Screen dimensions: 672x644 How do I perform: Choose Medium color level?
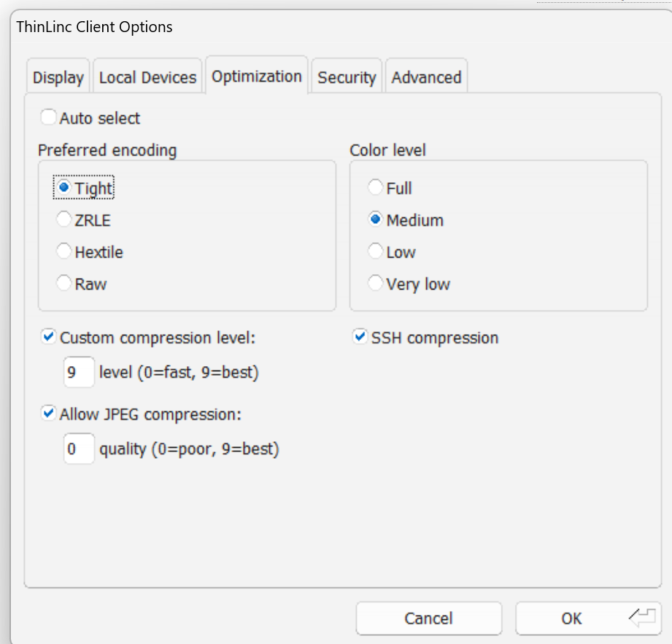376,220
